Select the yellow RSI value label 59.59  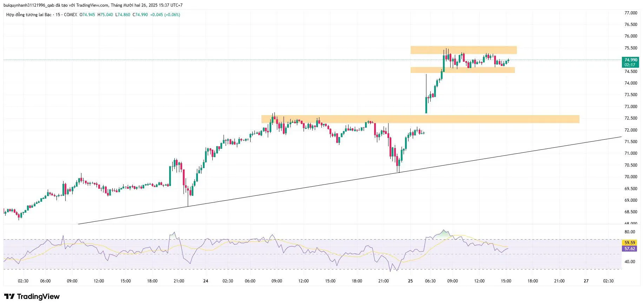tap(630, 242)
